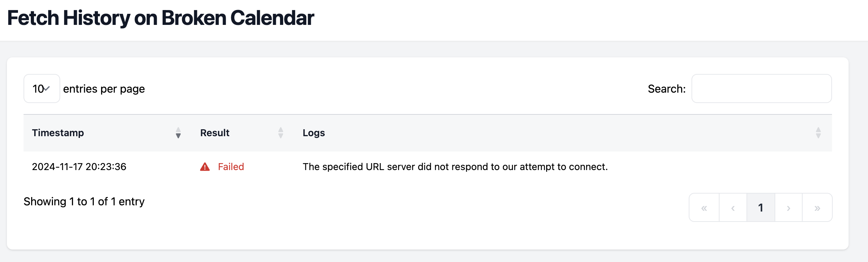Click the red warning triangle icon
868x262 pixels.
pos(205,167)
